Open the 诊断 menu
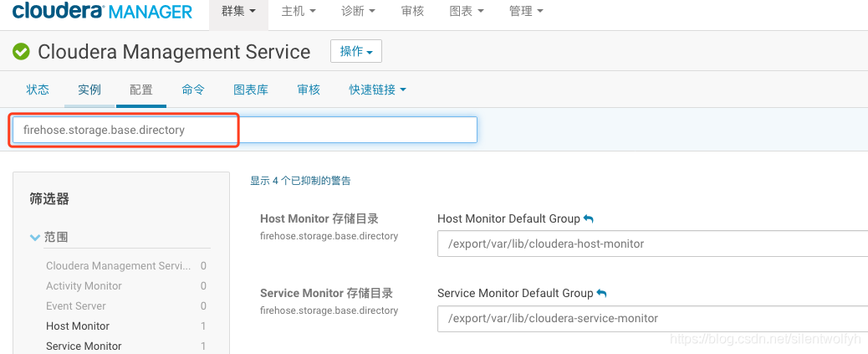The image size is (868, 354). [359, 12]
